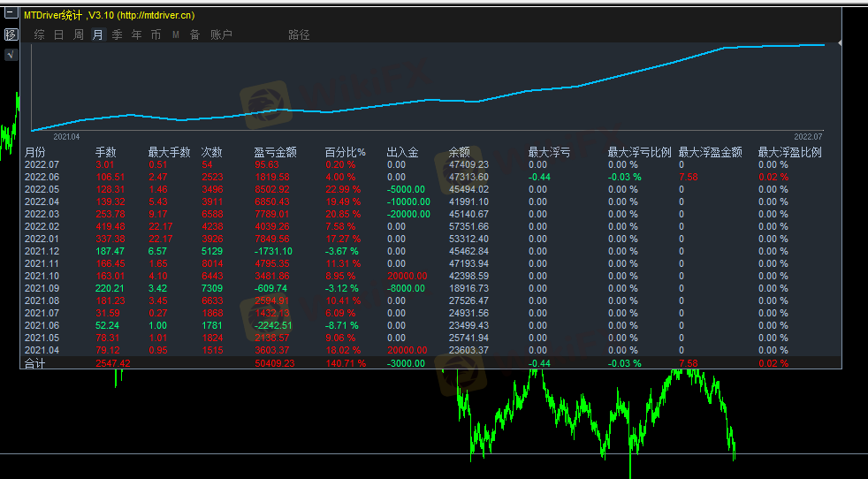Open the 备 notes tab
The width and height of the screenshot is (868, 479).
click(194, 34)
